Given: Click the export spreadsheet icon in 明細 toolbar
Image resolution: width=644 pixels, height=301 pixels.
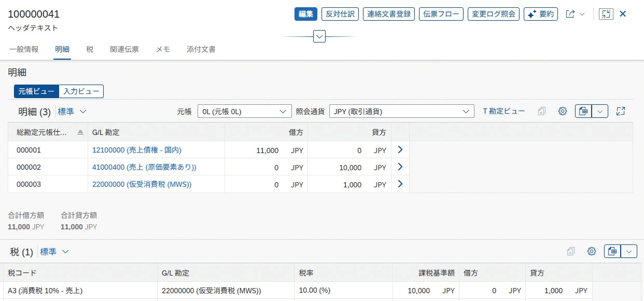Looking at the screenshot, I should 583,111.
